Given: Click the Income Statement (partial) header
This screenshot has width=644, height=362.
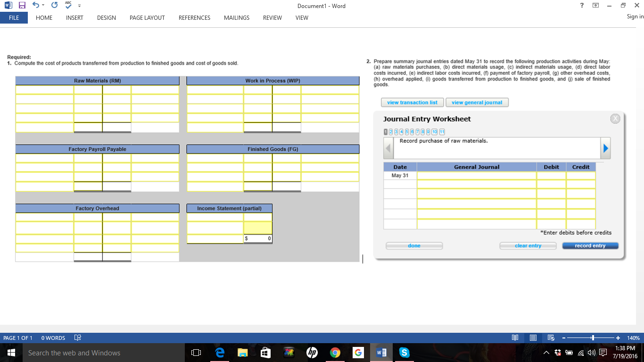Looking at the screenshot, I should [229, 208].
